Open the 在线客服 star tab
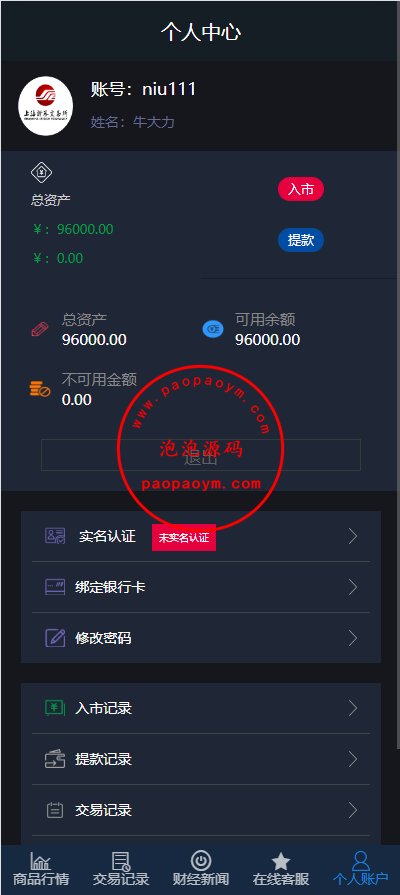Image resolution: width=400 pixels, height=895 pixels. click(281, 869)
